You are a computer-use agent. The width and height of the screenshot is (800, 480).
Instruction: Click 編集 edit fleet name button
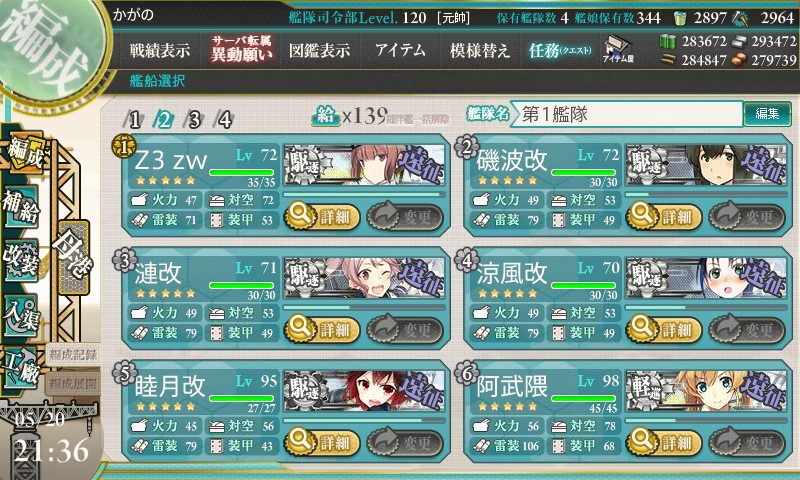[767, 113]
